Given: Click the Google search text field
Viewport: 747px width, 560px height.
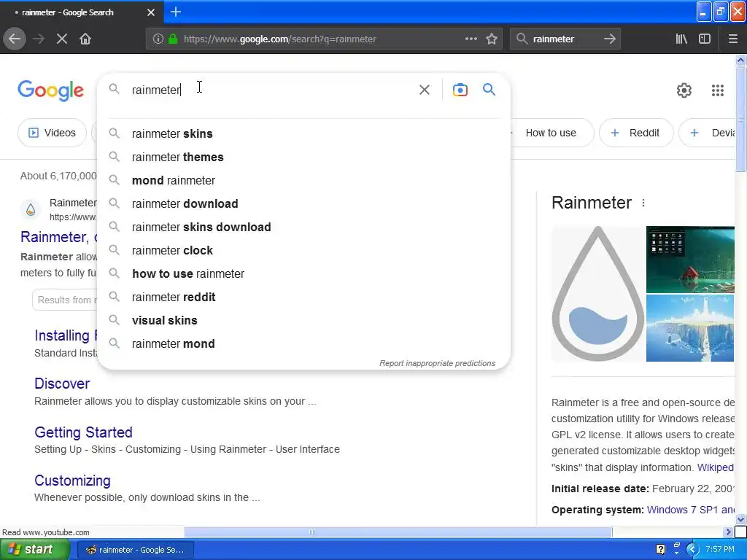Looking at the screenshot, I should 271,90.
